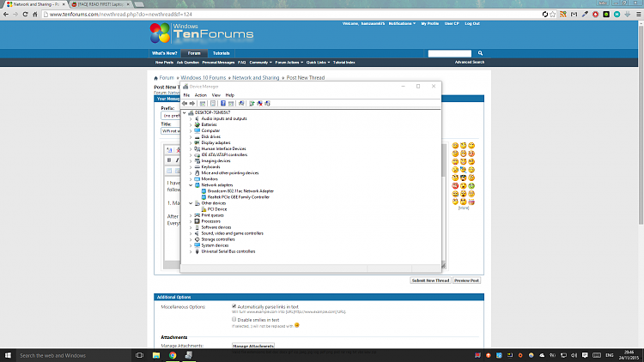
Task: Expand Batteries node
Action: [191, 124]
